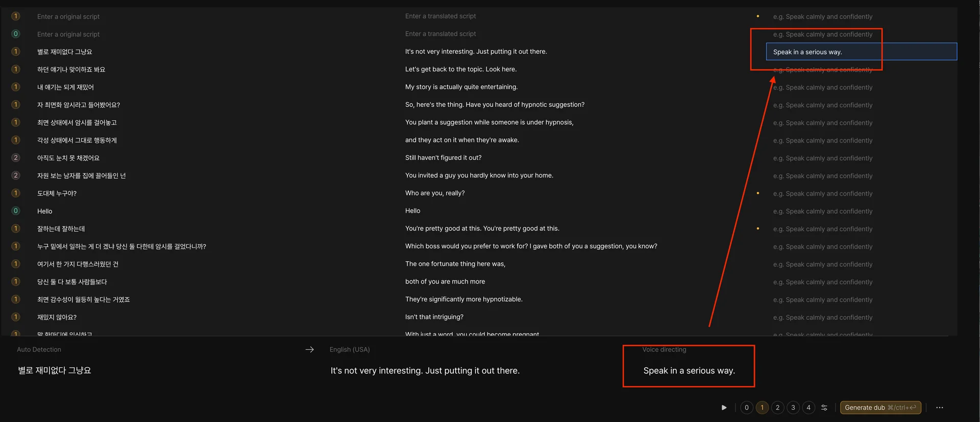This screenshot has height=422, width=980.
Task: Click the 'Speak in a serious way.' directing field
Action: point(861,52)
